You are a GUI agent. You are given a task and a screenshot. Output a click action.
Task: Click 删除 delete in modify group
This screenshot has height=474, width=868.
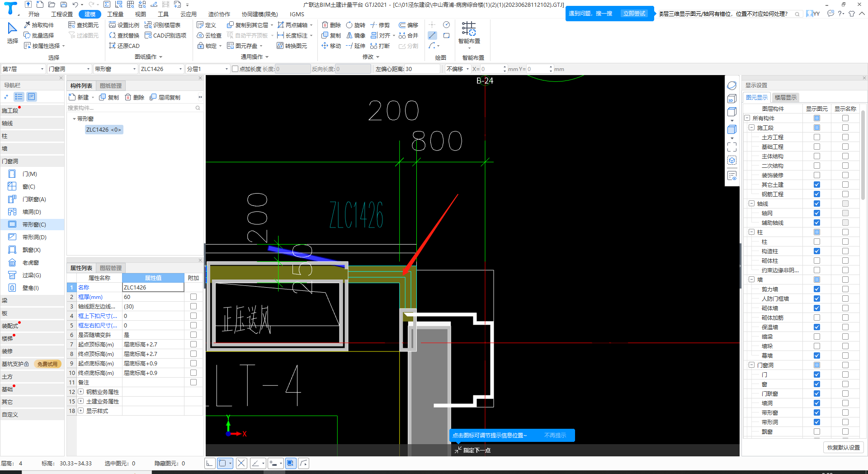(x=331, y=25)
